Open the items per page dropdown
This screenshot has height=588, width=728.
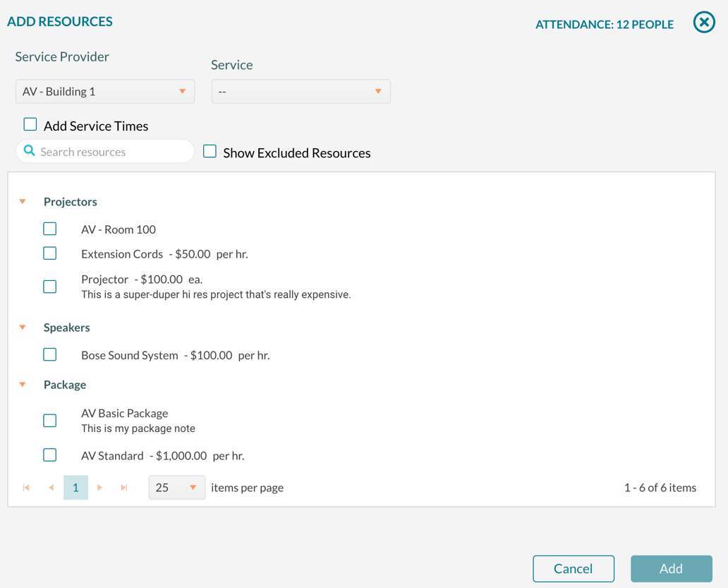point(177,487)
